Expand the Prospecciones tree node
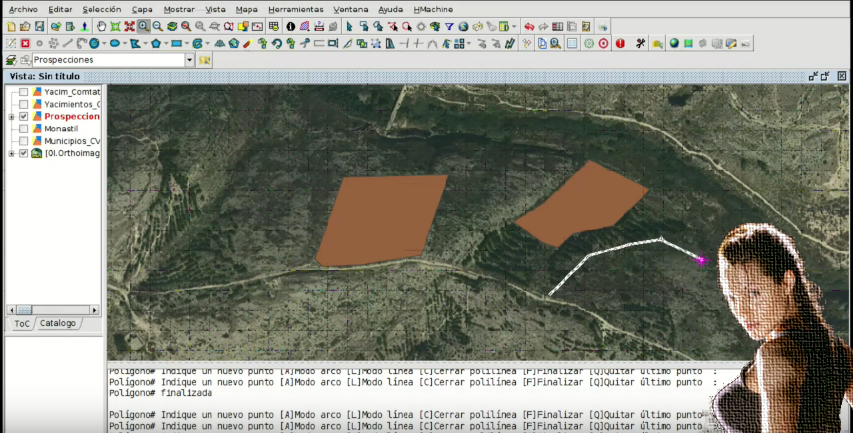 pos(11,116)
